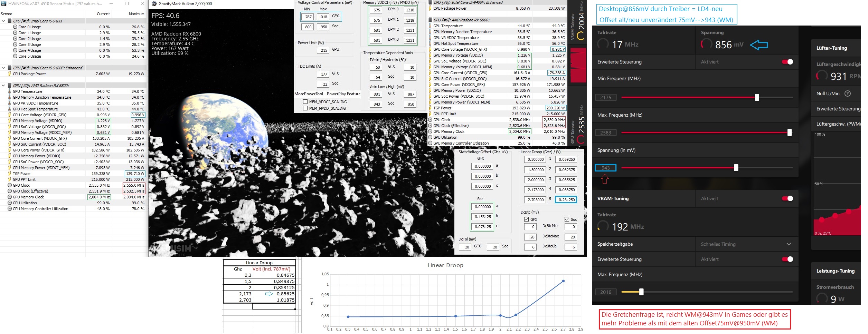Open the Speicherzeitgabe dropdown showing Schnelles Timing
This screenshot has height=334, width=868.
[x=746, y=244]
